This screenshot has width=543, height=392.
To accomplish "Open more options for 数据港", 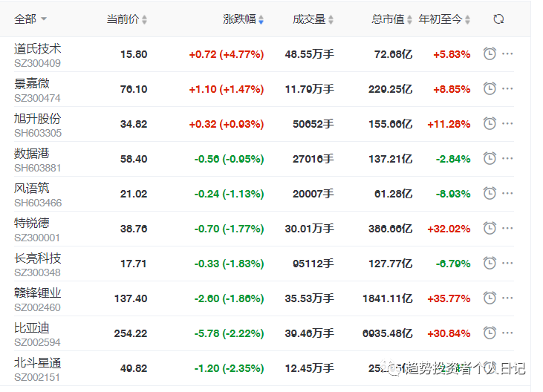I will tap(507, 158).
